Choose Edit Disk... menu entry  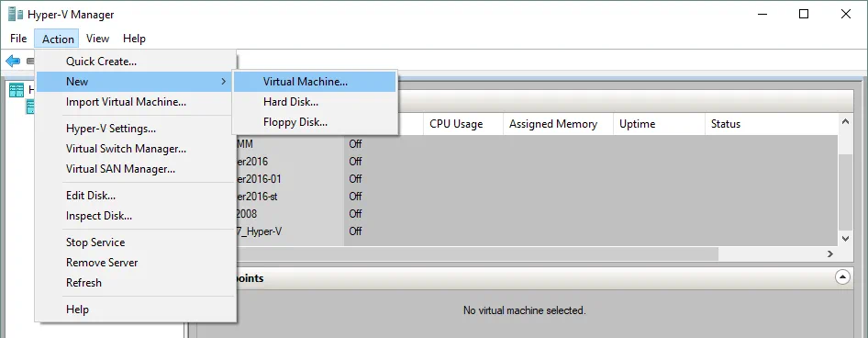point(136,196)
